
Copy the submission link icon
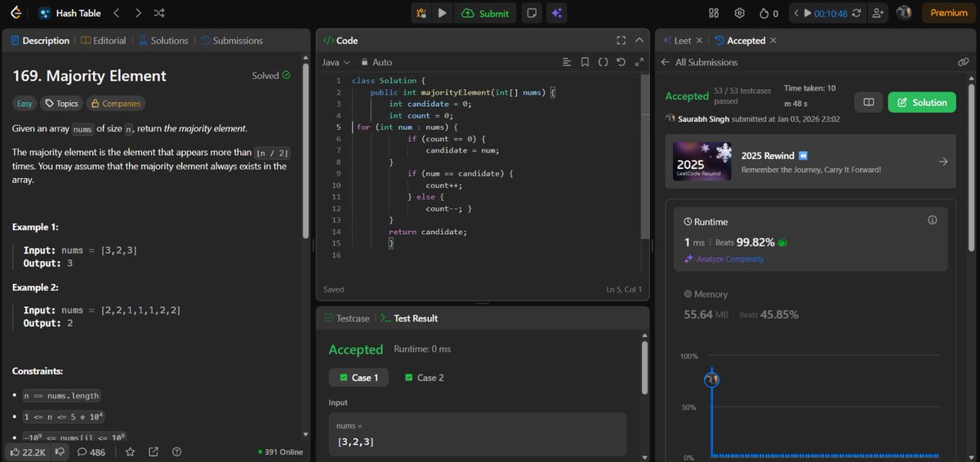[x=963, y=62]
